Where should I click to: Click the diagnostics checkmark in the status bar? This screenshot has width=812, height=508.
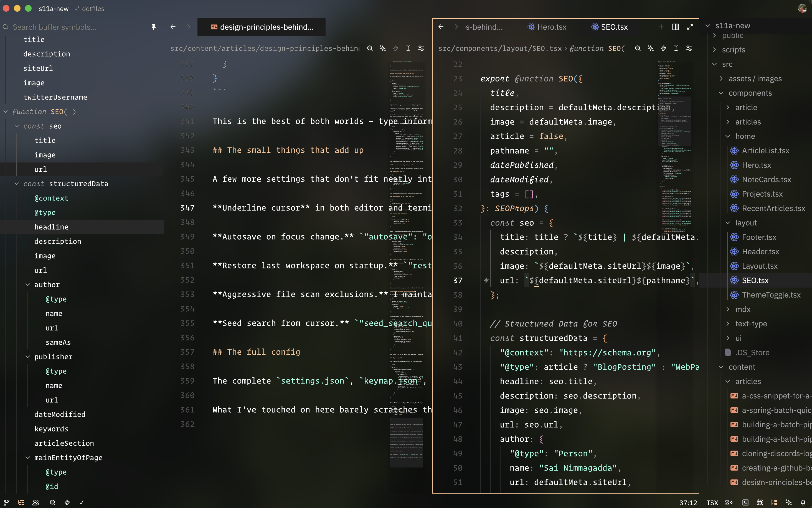[x=82, y=503]
